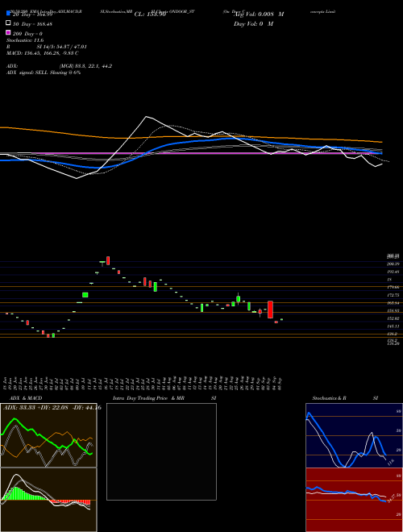Open the empty intraday trading price panel
Image resolution: width=403 pixels, height=532 pixels.
[161, 451]
